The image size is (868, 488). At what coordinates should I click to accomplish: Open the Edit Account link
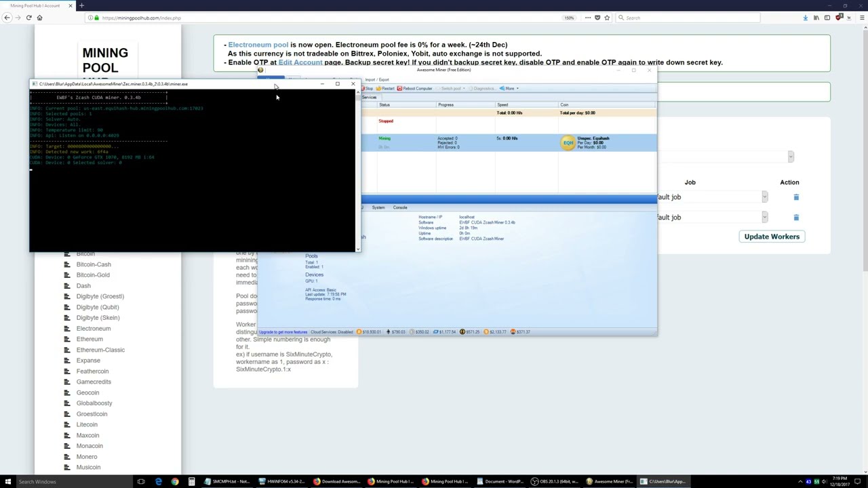point(300,62)
